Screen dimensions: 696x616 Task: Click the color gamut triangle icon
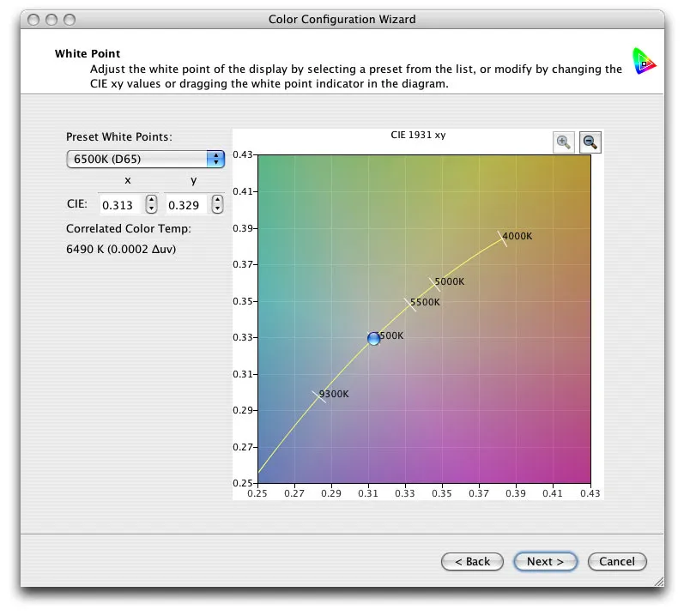tap(644, 61)
